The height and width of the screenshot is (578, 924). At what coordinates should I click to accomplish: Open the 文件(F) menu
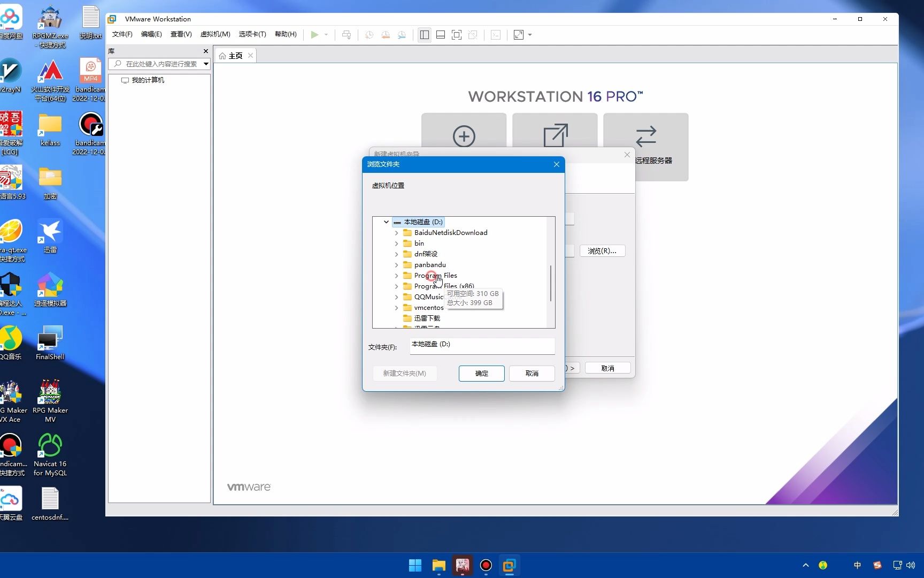[x=122, y=34]
